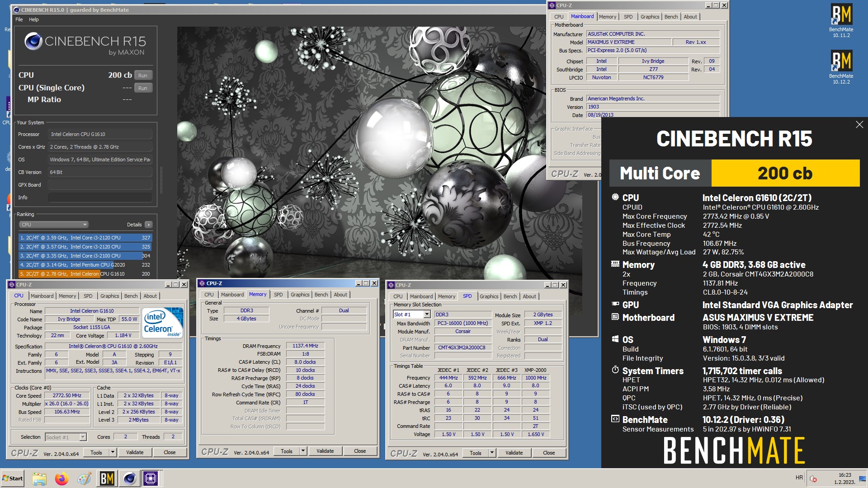Switch to BenchMate in the taskbar
868x488 pixels.
(107, 479)
